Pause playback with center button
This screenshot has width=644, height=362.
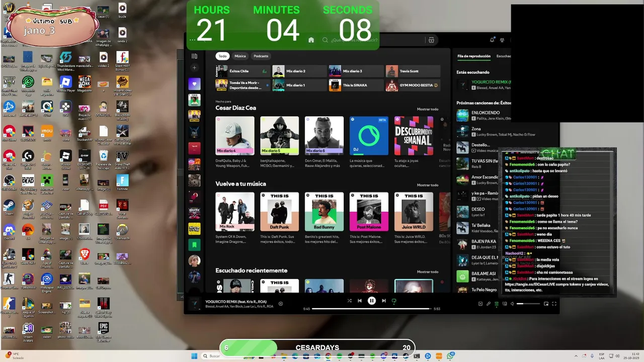371,301
